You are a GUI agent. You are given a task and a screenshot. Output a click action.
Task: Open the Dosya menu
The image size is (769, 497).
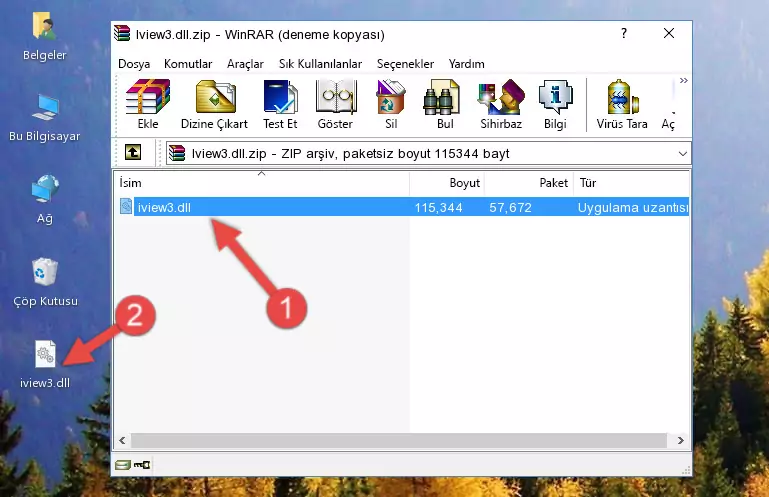point(134,64)
